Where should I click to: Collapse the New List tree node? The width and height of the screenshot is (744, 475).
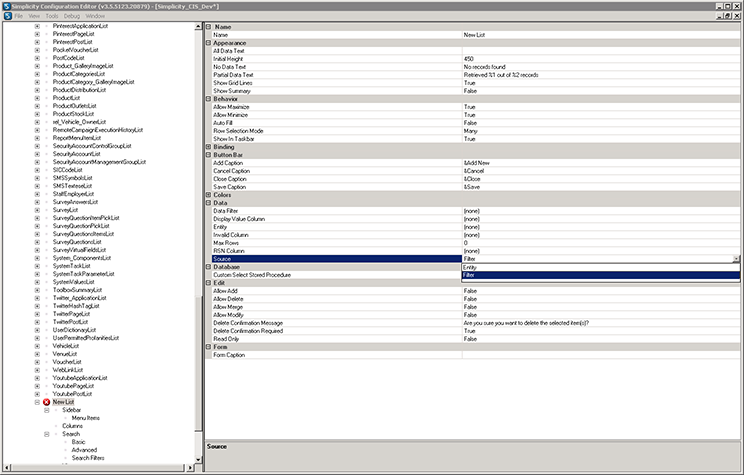[x=37, y=402]
